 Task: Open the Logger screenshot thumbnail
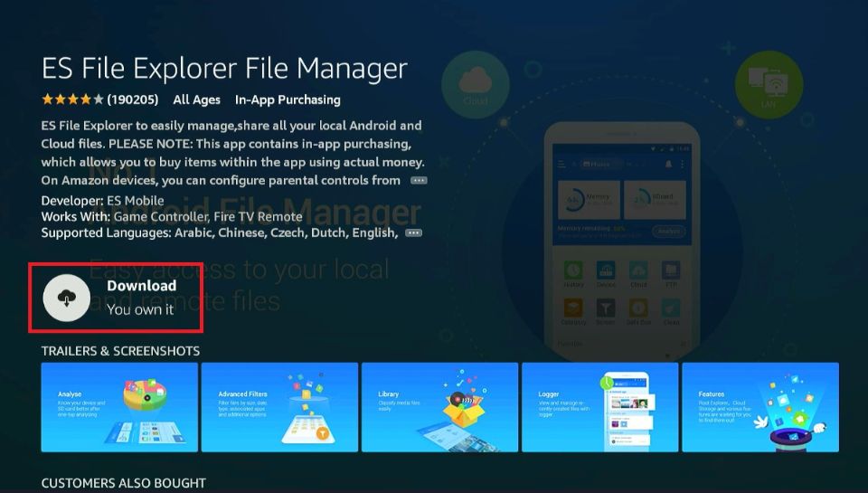600,407
